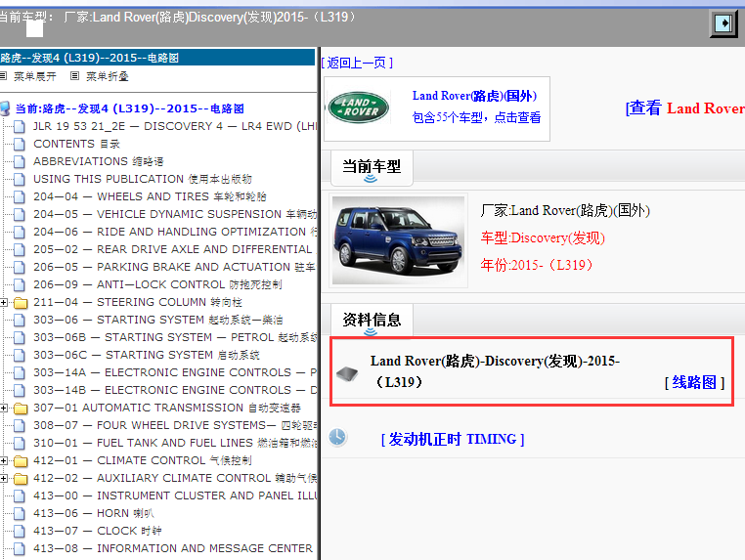745x560 pixels.
Task: Open CONTENTS 目录 tree item
Action: pyautogui.click(x=76, y=144)
